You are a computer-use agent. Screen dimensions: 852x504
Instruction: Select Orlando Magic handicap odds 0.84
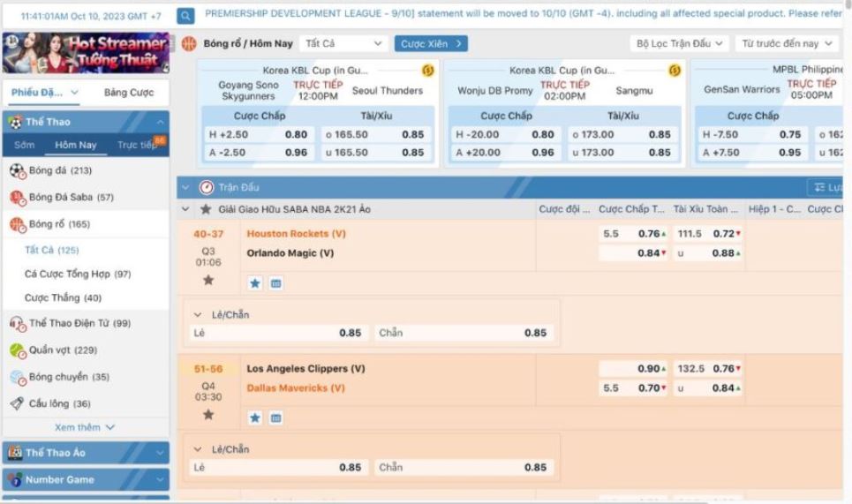click(634, 253)
